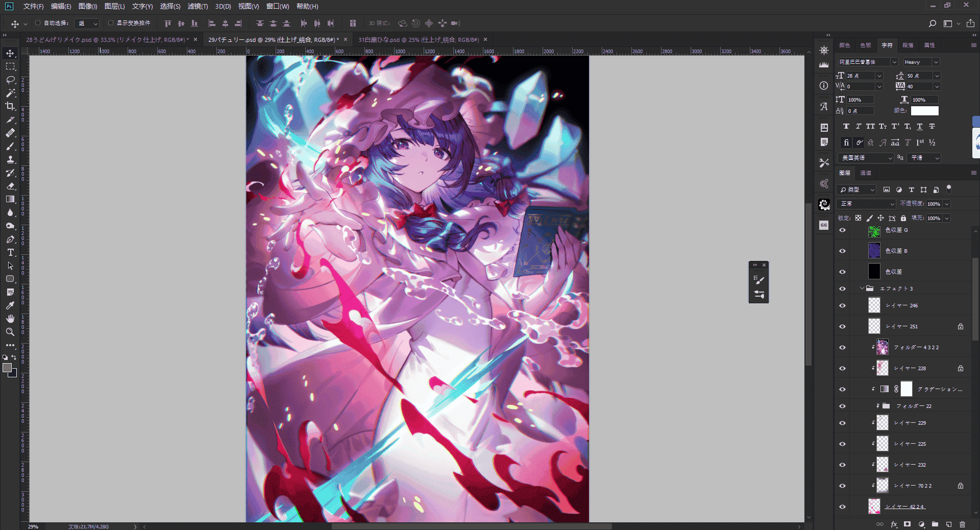Select the Gradient tool
980x530 pixels.
pos(10,200)
